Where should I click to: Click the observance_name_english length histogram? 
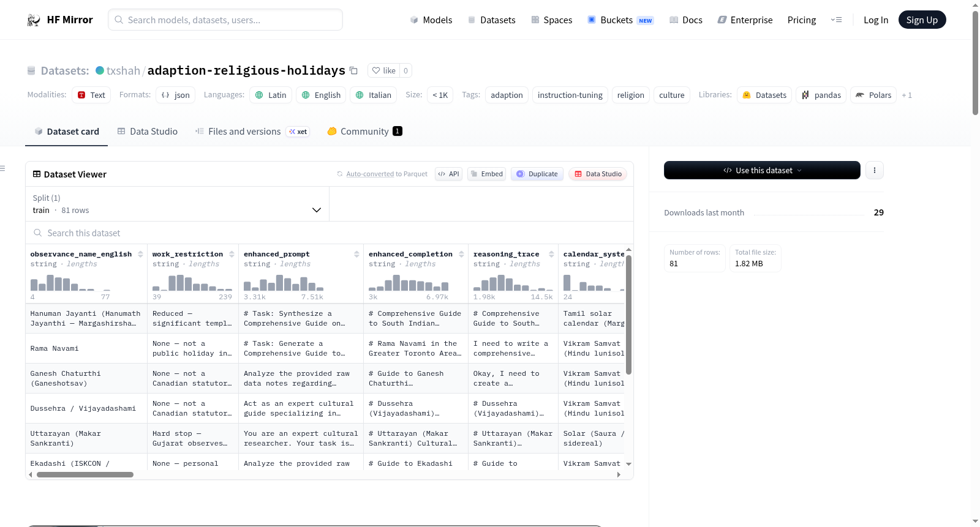tap(70, 282)
